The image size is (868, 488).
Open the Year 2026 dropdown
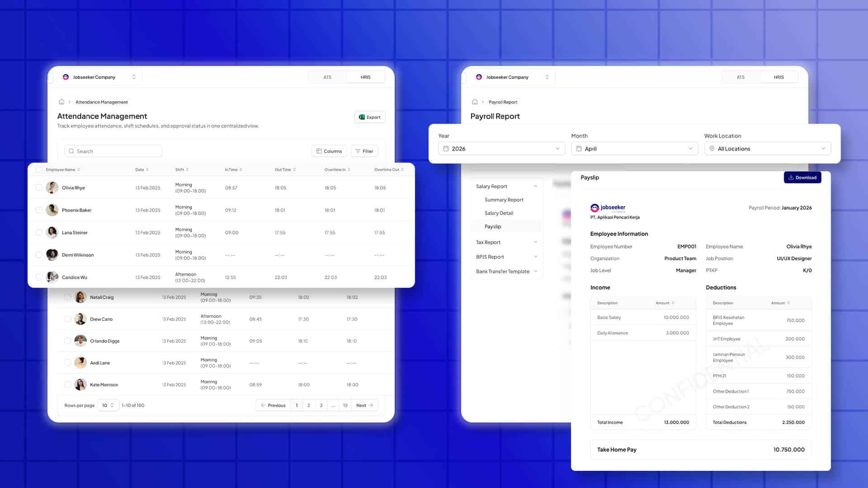point(501,149)
